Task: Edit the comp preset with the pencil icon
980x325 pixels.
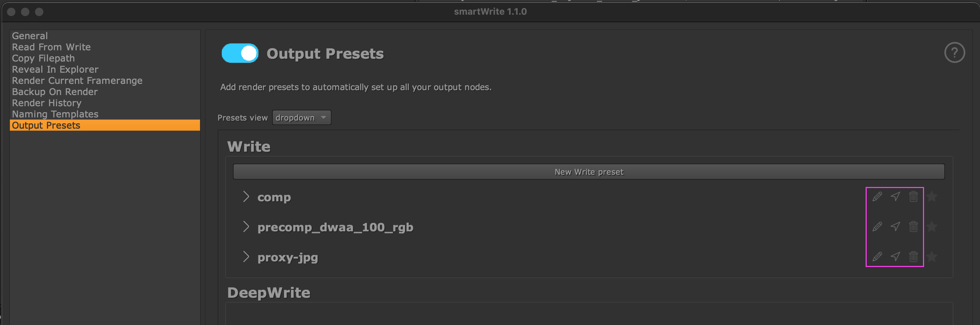Action: [876, 197]
